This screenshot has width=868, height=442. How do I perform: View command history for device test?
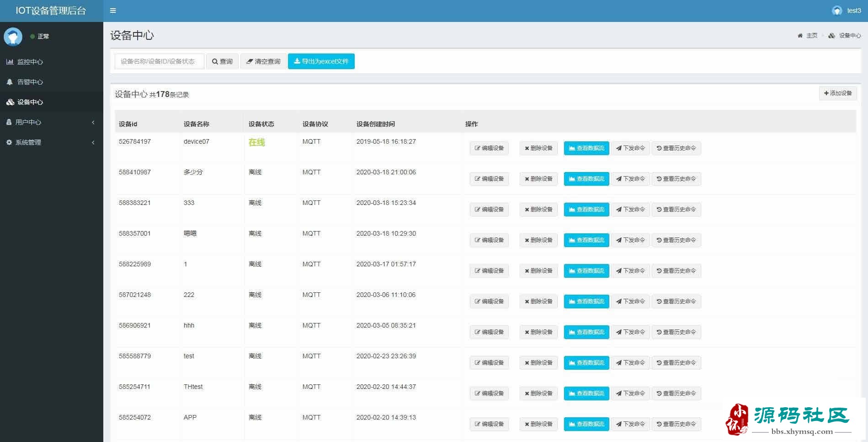coord(676,363)
